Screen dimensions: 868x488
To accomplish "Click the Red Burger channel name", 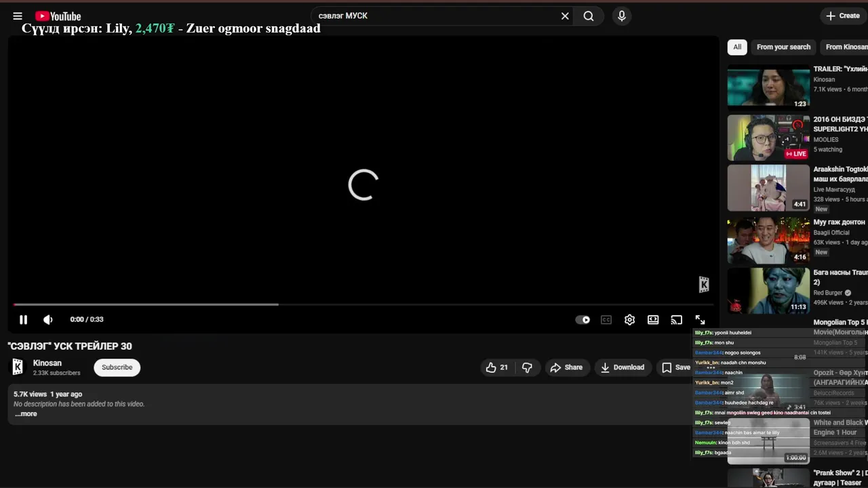I will coord(828,293).
